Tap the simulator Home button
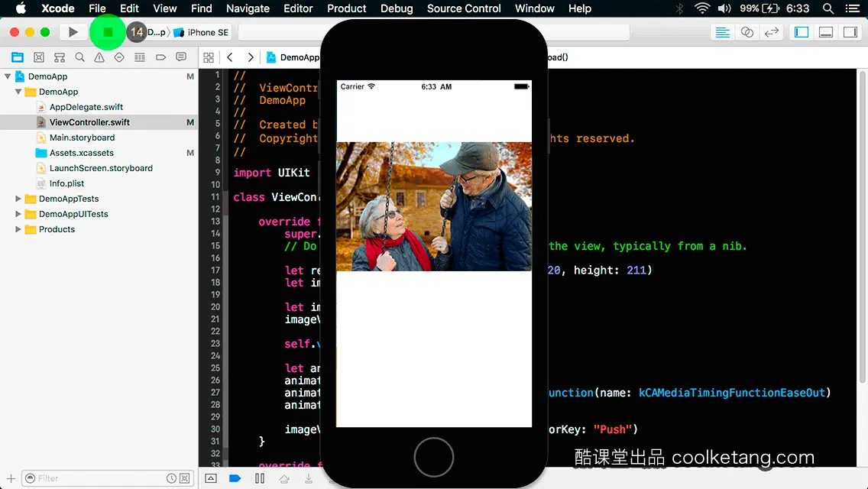The width and height of the screenshot is (868, 489). point(433,457)
